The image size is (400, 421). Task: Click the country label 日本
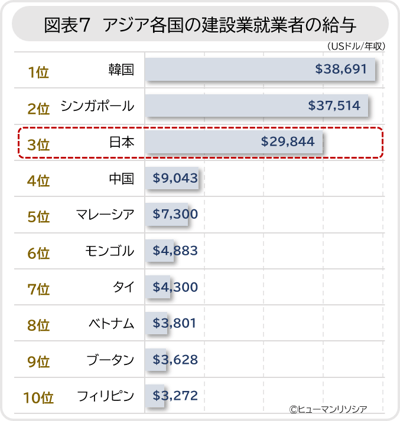point(122,142)
